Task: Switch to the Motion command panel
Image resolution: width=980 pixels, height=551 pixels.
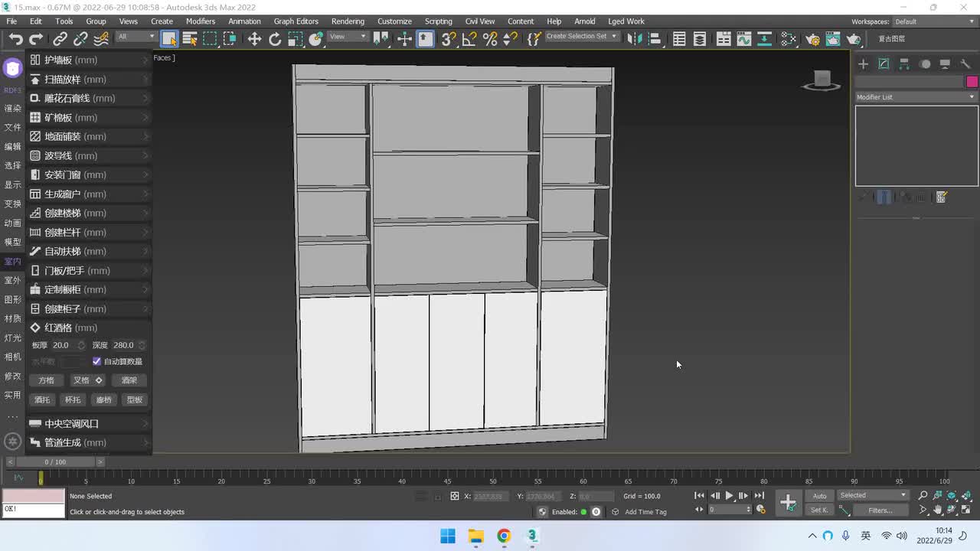Action: click(x=925, y=64)
